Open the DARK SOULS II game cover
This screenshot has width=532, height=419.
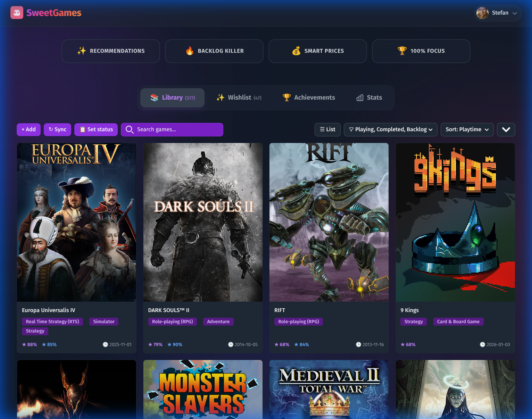[x=203, y=222]
